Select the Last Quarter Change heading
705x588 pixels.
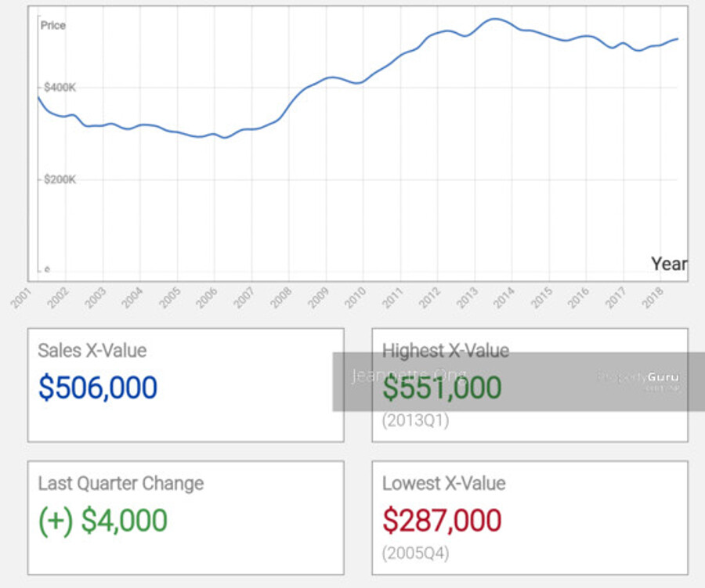pos(121,483)
